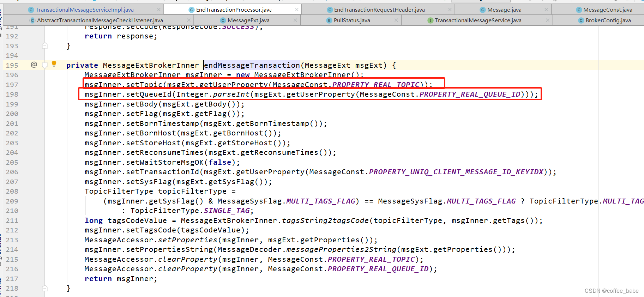Click PROPERTY_UNIQ_CLIENT_MESSAGE_ID_KEYIDX on line 206
The height and width of the screenshot is (297, 644).
[456, 172]
